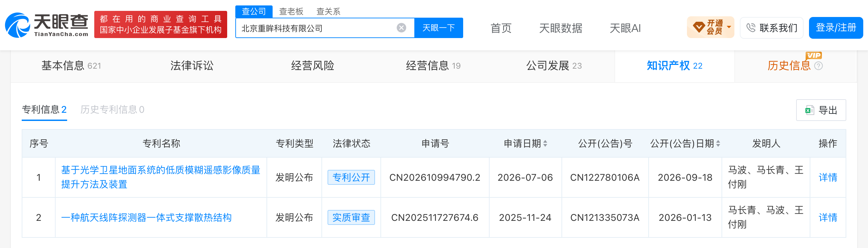The height and width of the screenshot is (248, 868).
Task: Click the 联系我们 button
Action: point(771,28)
